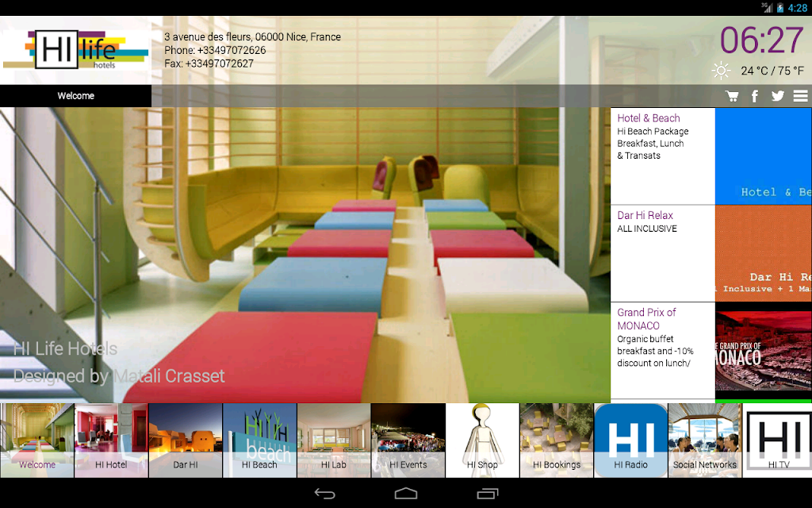Image resolution: width=812 pixels, height=508 pixels.
Task: Tap the orange Dar Hi Relax banner
Action: coord(764,253)
